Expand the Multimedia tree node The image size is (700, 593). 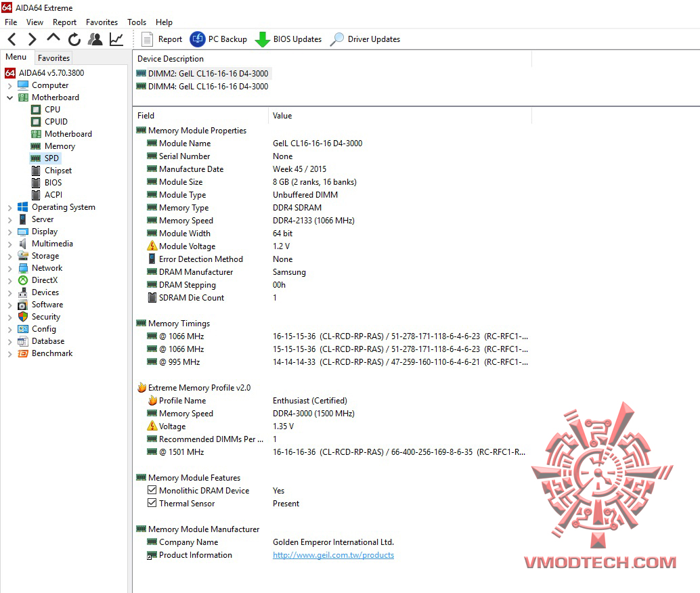tap(10, 244)
